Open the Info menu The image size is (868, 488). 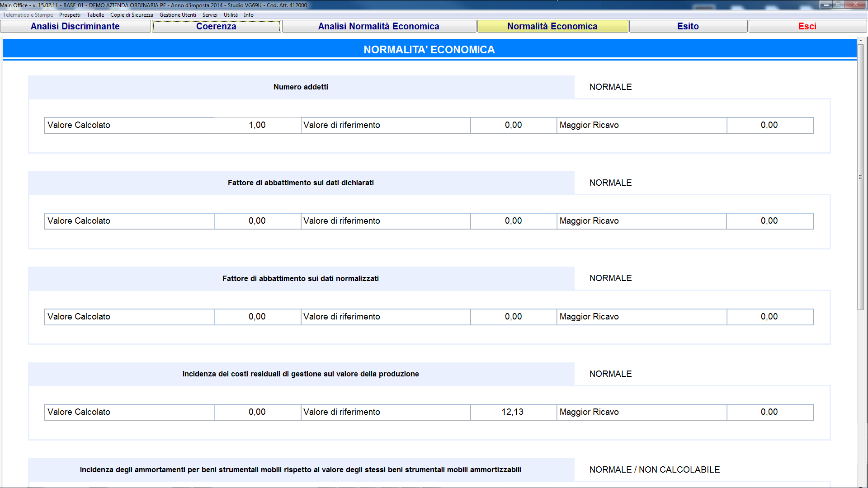pyautogui.click(x=249, y=15)
